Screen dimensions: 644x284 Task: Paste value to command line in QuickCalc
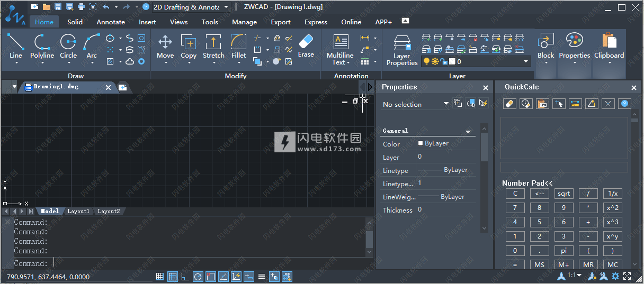click(x=542, y=104)
